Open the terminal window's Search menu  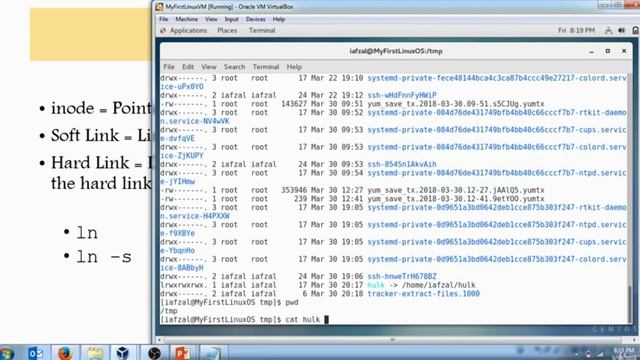coord(234,67)
